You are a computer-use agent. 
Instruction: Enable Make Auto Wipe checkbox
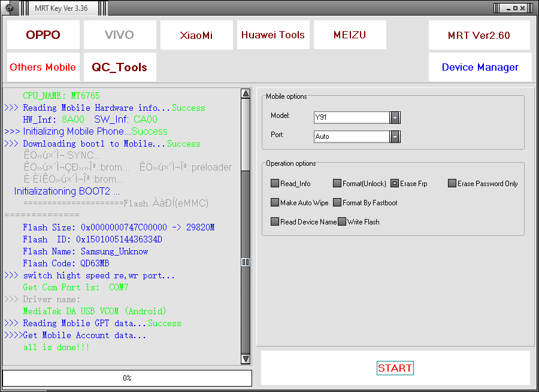[275, 202]
